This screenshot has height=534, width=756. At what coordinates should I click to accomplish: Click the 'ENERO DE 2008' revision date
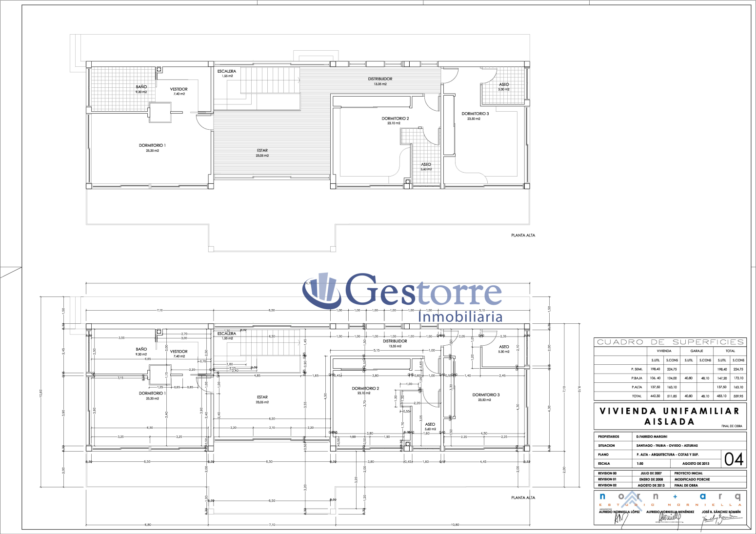coord(652,479)
